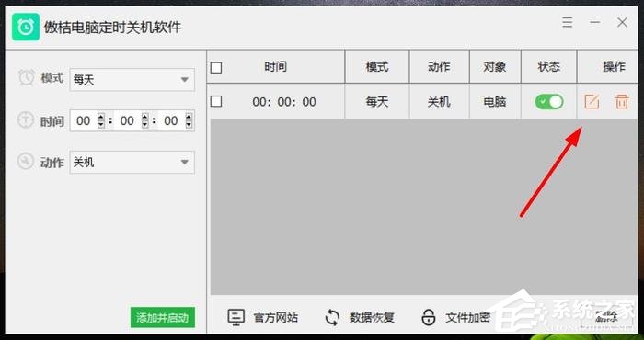This screenshot has width=644, height=340.
Task: Click the green alarm clock app logo
Action: [x=26, y=27]
